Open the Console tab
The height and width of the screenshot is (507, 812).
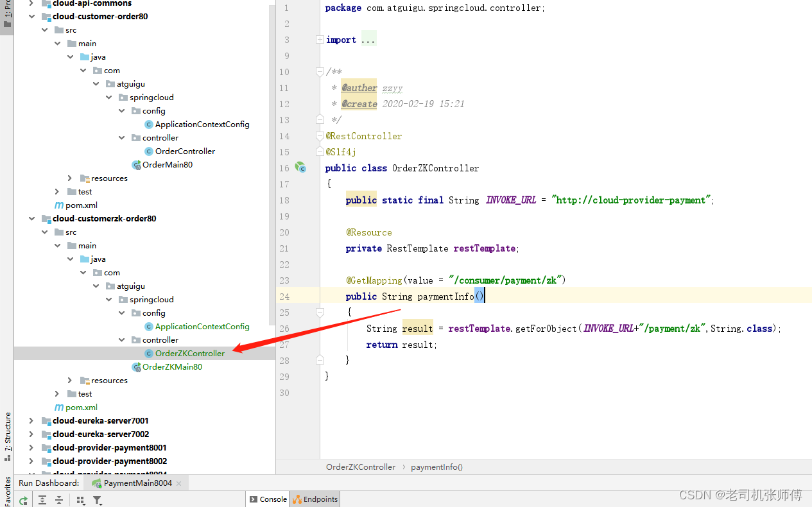268,499
